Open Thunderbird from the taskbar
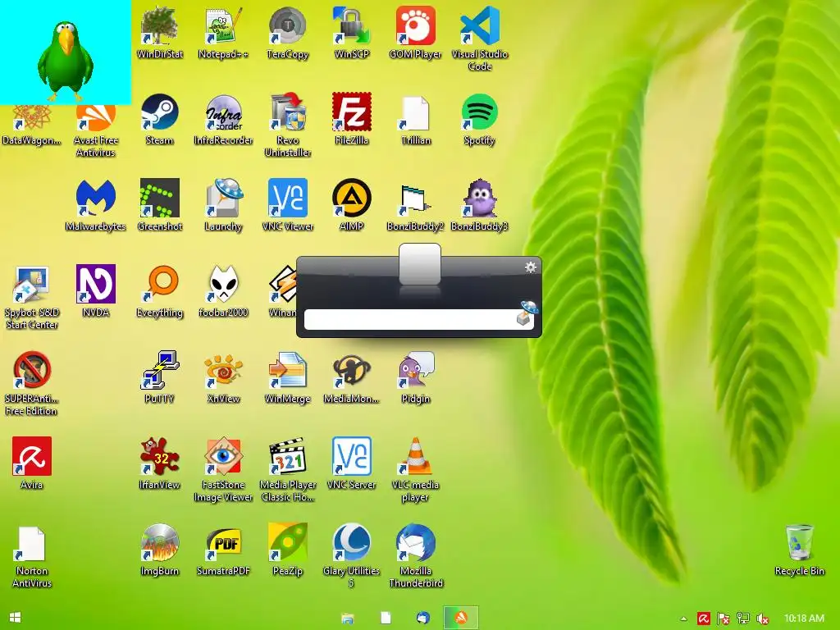 tap(422, 619)
